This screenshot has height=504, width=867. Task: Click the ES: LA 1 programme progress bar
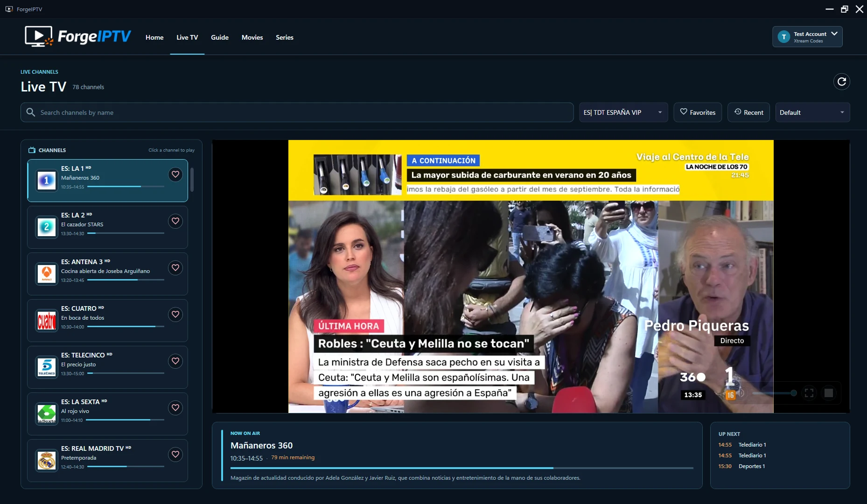click(x=126, y=187)
